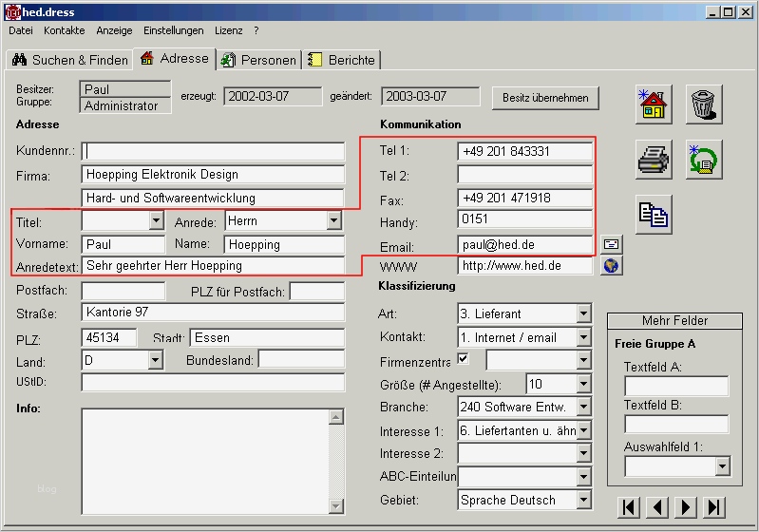Expand the Branche dropdown
The height and width of the screenshot is (532, 759).
(x=584, y=407)
